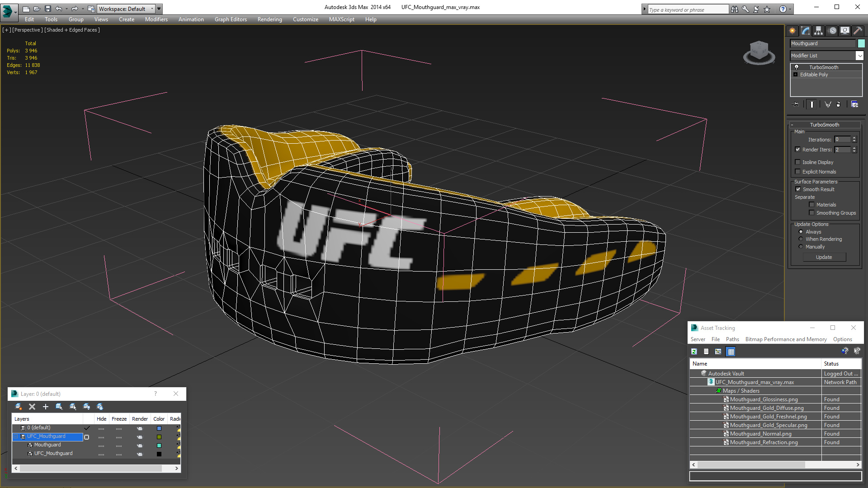Viewport: 868px width, 488px height.
Task: Click Add Selected Objects plus icon
Action: point(45,407)
